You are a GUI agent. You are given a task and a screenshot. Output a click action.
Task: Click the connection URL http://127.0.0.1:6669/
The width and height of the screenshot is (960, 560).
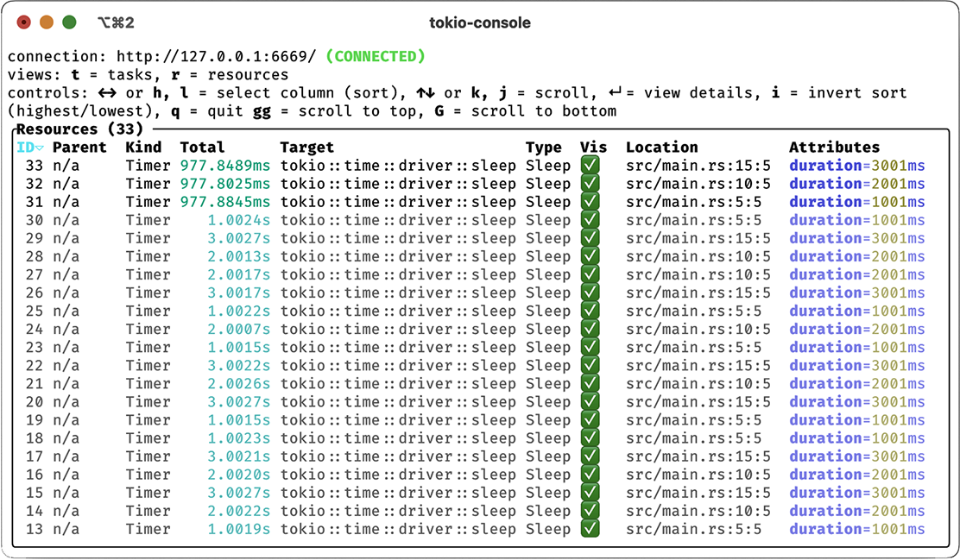[x=216, y=57]
